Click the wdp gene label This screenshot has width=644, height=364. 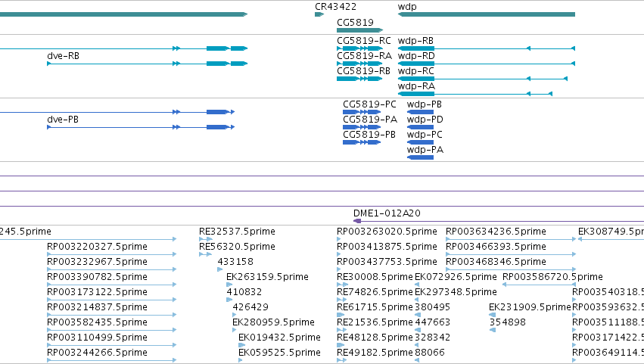pos(407,7)
